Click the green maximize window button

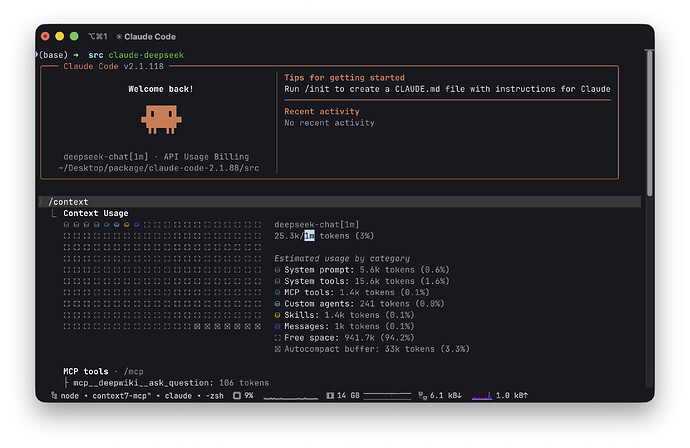tap(74, 37)
